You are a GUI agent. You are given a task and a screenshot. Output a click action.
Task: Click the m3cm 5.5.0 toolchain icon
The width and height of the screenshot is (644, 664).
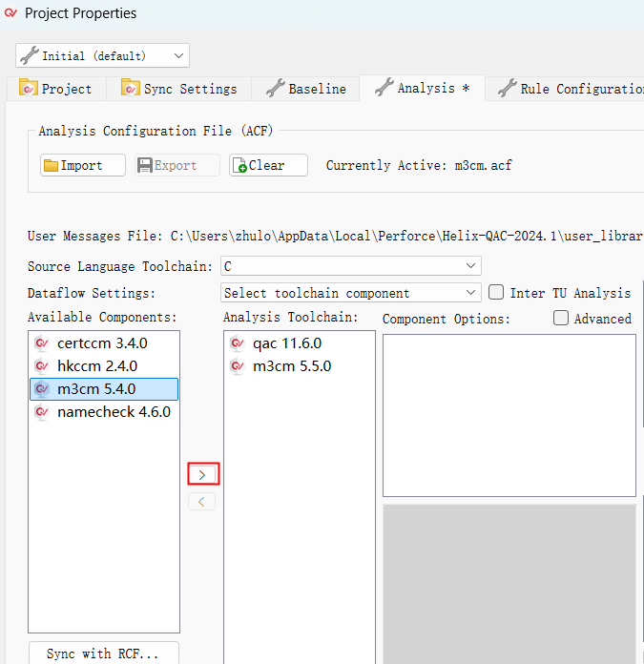[238, 366]
